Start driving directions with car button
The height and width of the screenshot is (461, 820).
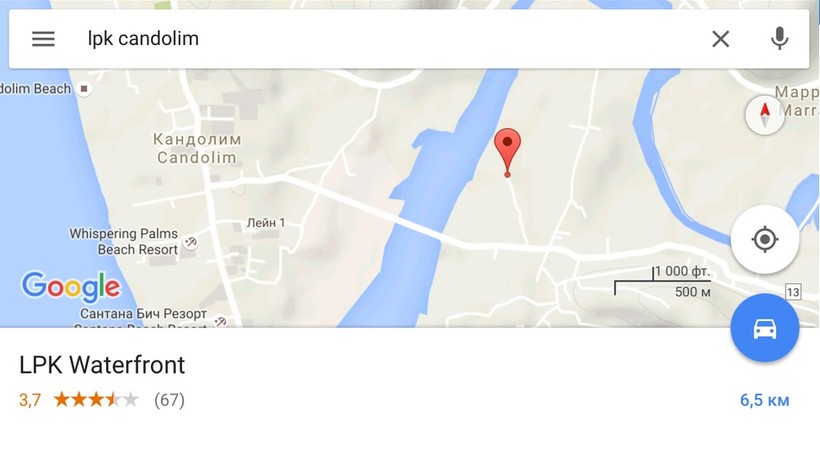click(x=765, y=328)
